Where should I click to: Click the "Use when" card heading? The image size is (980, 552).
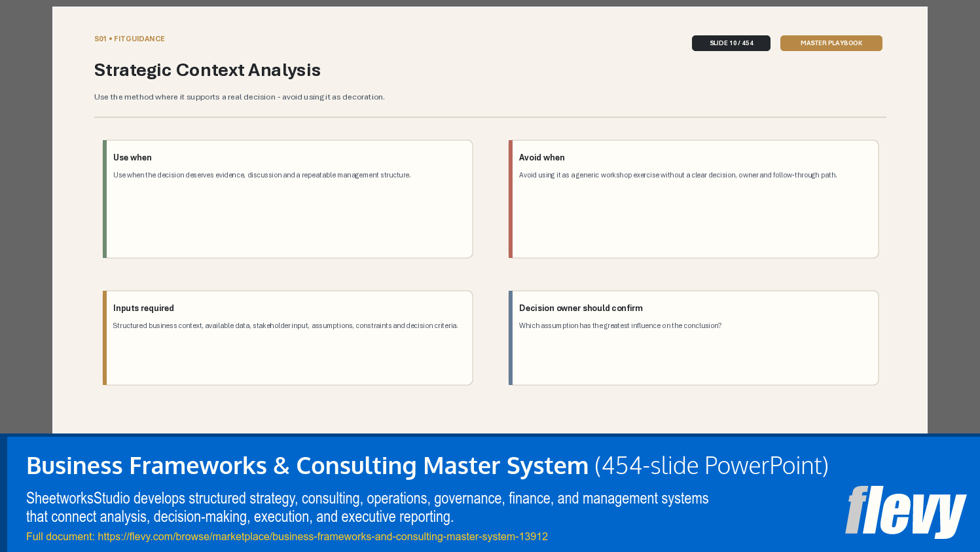click(132, 158)
